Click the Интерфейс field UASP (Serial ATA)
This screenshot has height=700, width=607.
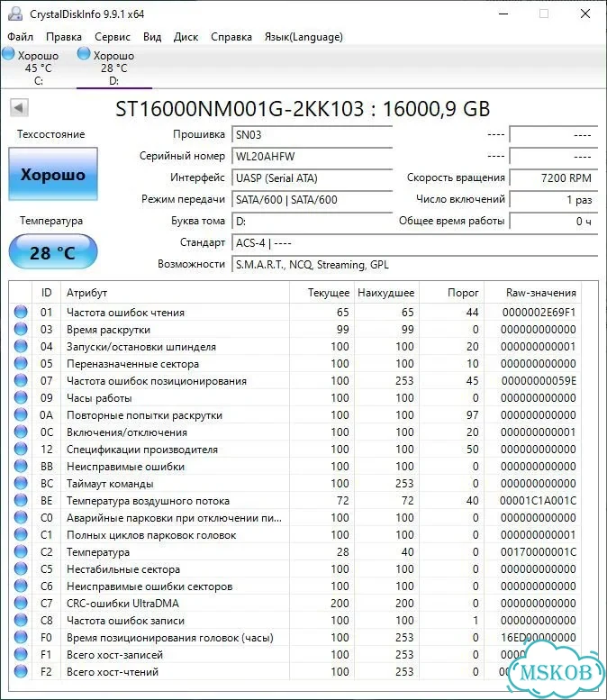[312, 178]
